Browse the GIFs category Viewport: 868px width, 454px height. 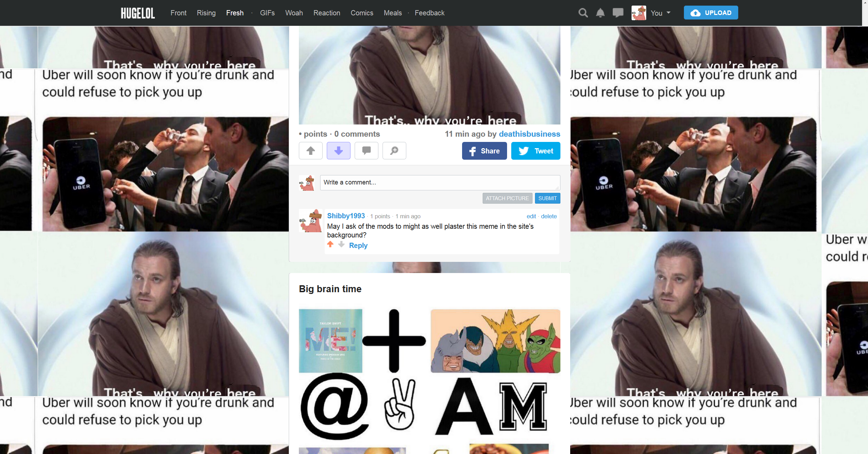coord(267,13)
